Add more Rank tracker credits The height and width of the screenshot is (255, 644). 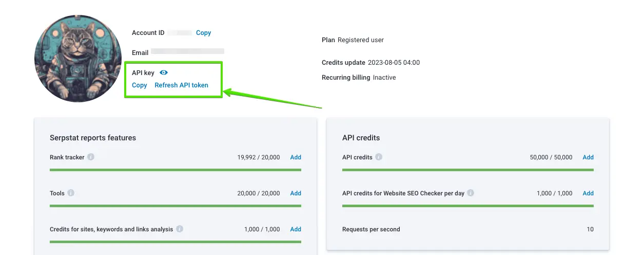pos(296,157)
